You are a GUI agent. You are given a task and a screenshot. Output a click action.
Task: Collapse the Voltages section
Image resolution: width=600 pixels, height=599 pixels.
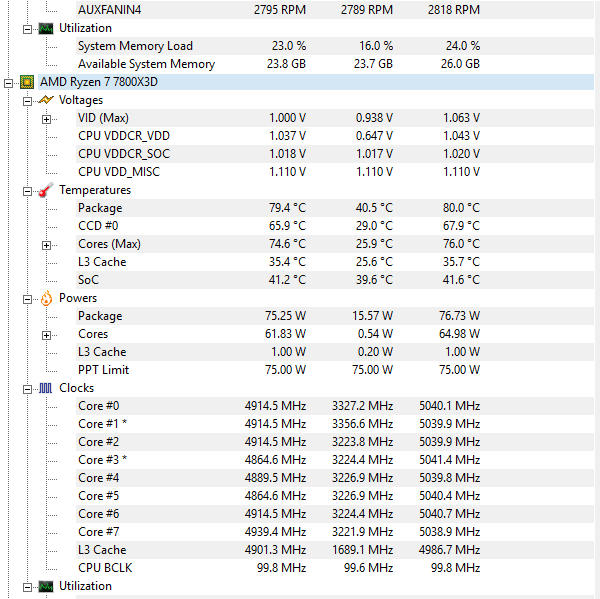click(27, 101)
